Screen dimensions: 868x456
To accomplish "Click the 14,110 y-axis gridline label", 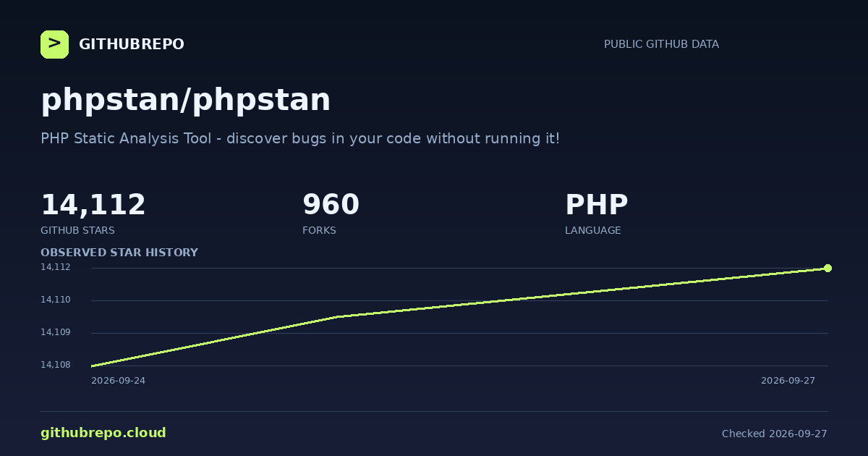I will (x=56, y=300).
